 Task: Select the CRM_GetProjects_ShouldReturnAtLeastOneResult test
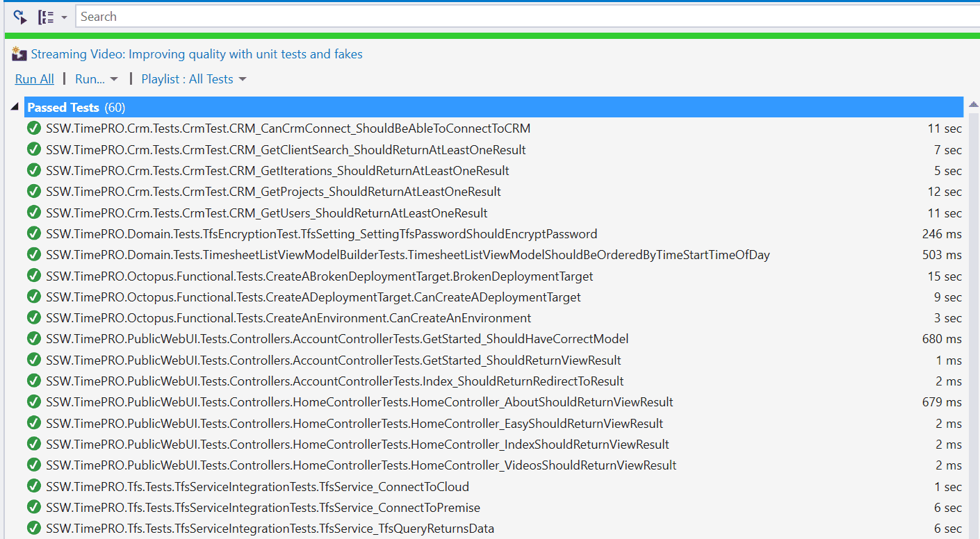(273, 192)
